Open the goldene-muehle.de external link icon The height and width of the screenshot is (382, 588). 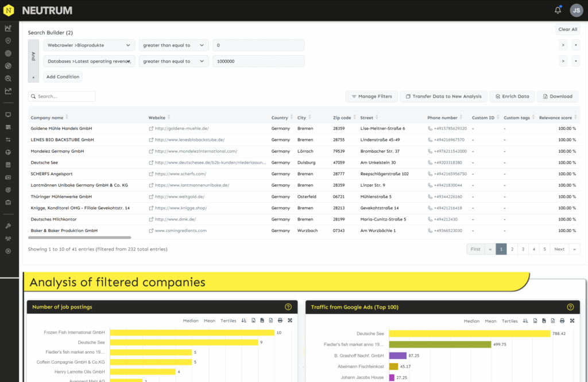point(151,128)
